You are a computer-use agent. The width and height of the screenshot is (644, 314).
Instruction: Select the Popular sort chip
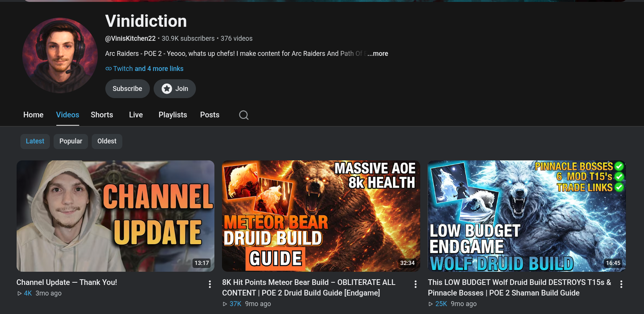click(x=71, y=141)
